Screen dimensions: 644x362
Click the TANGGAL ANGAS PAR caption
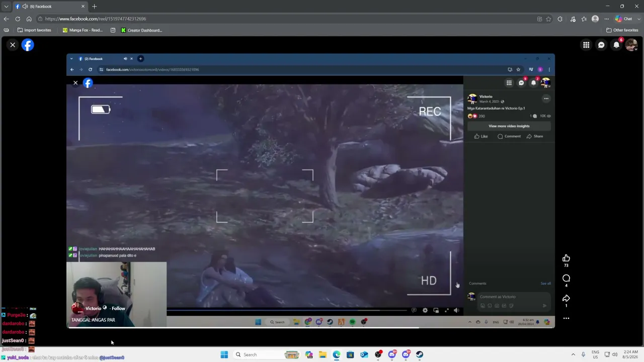[x=93, y=320]
